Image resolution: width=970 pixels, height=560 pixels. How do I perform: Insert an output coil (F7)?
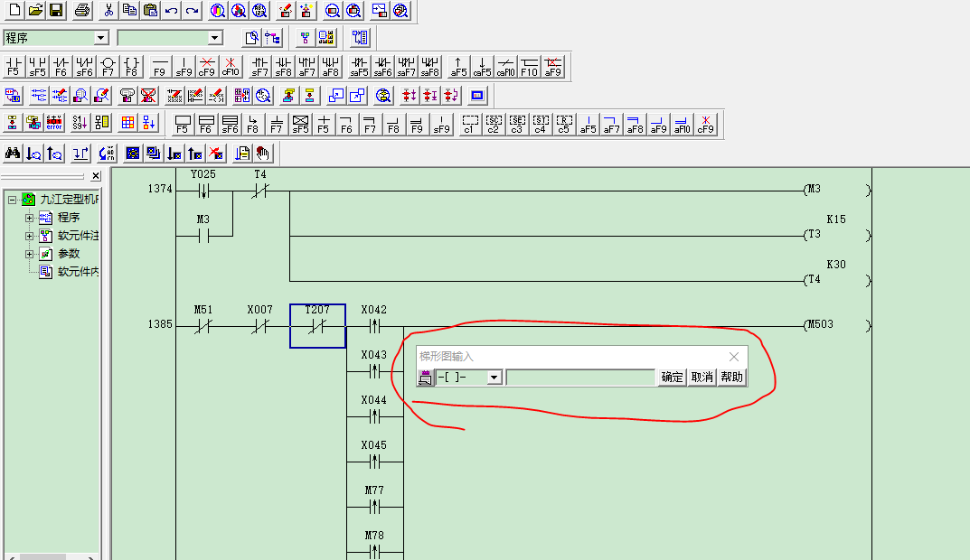point(108,67)
